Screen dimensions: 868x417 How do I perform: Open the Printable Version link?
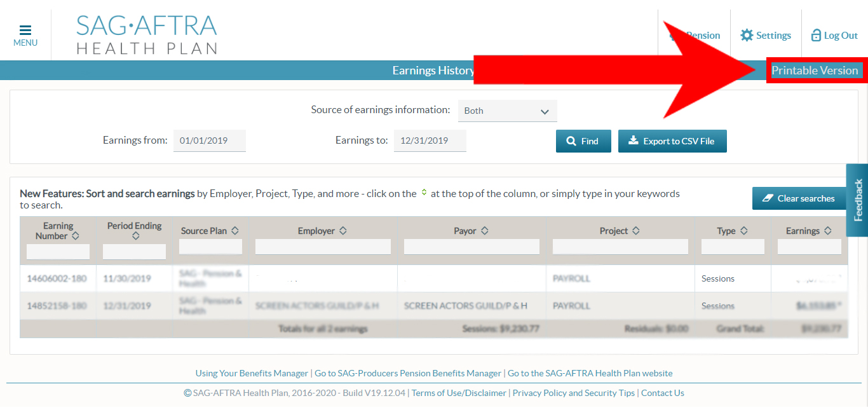(815, 71)
